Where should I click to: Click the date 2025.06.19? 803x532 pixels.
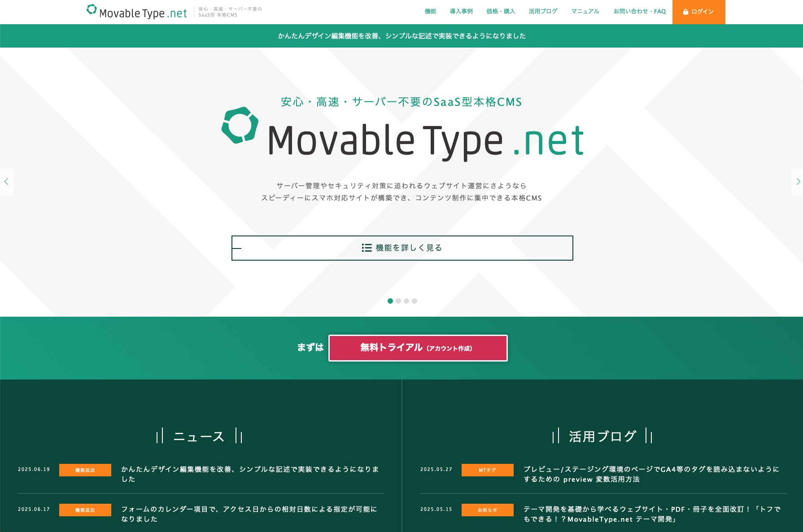click(34, 470)
